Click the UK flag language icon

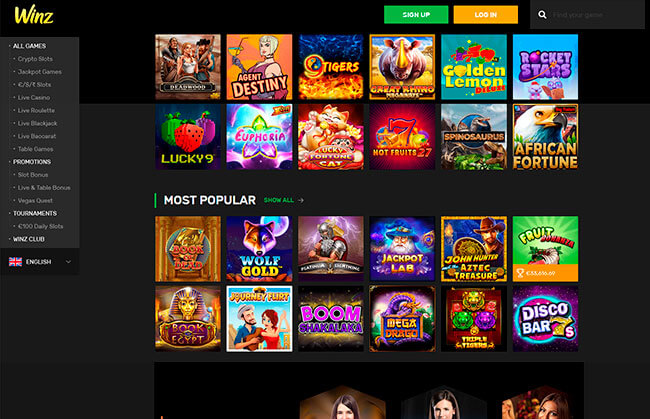click(x=15, y=262)
